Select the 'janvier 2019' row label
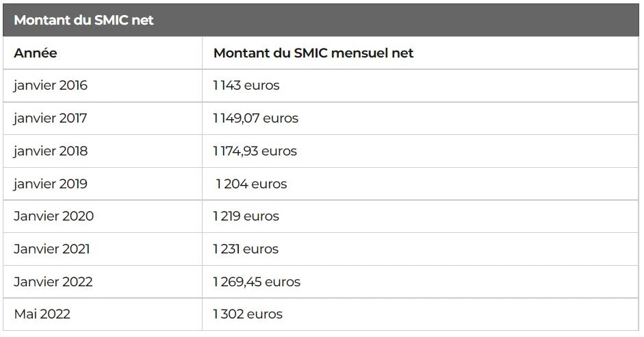 51,184
